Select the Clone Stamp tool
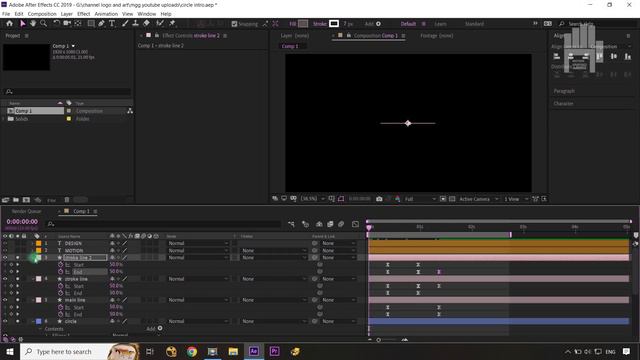 136,24
